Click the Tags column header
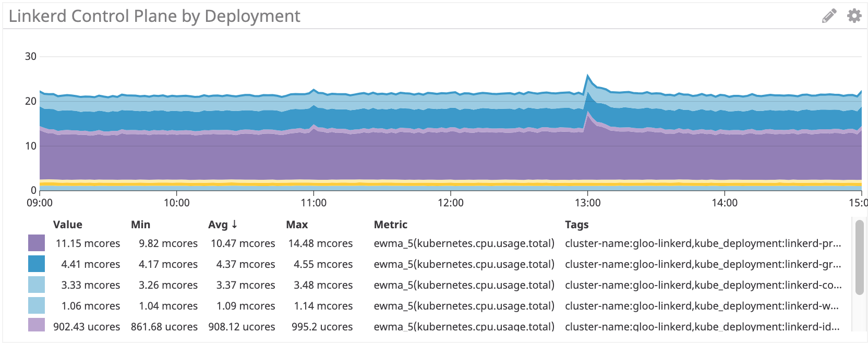Viewport: 868px width, 345px height. (576, 225)
